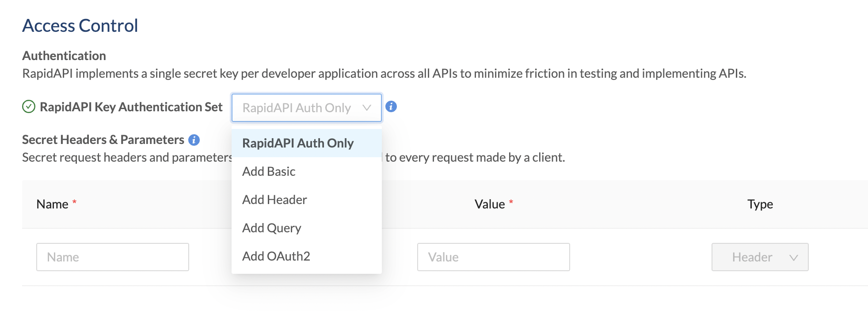Click the Authentication subheading
The image size is (868, 333).
(x=64, y=56)
